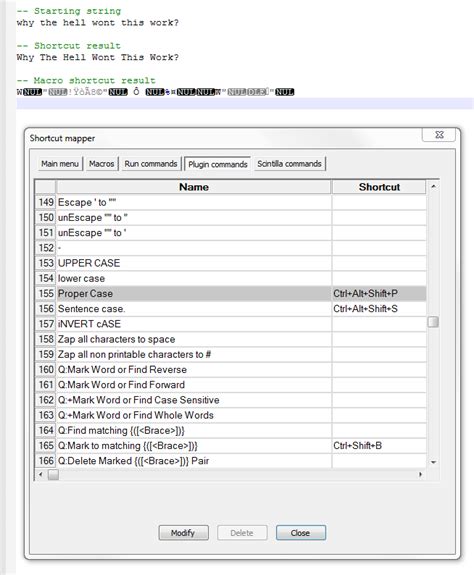Click the Ctrl+Shift+B shortcut cell
This screenshot has width=474, height=575.
[379, 446]
